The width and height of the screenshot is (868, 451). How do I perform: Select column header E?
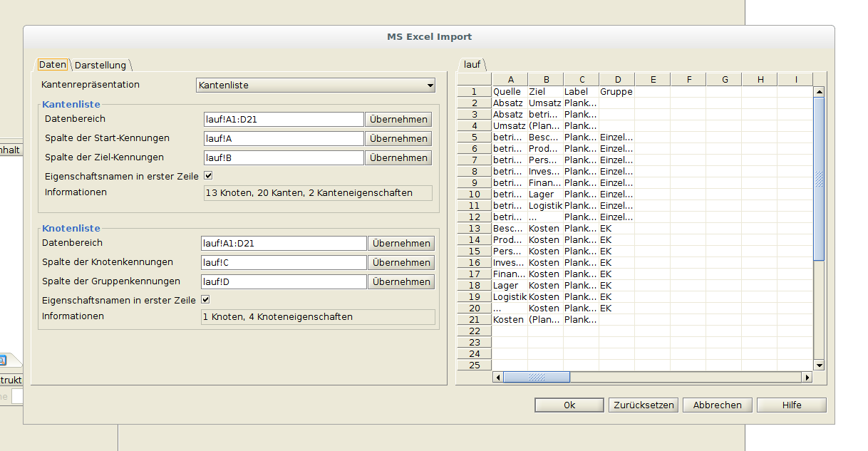click(653, 79)
